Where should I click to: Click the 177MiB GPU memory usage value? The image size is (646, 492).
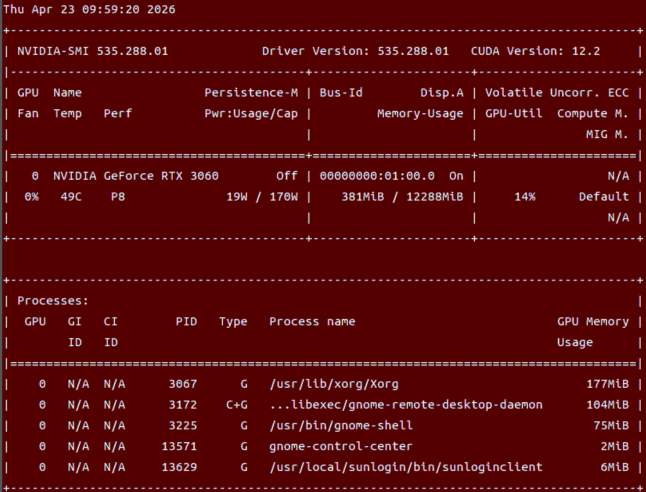tap(607, 384)
